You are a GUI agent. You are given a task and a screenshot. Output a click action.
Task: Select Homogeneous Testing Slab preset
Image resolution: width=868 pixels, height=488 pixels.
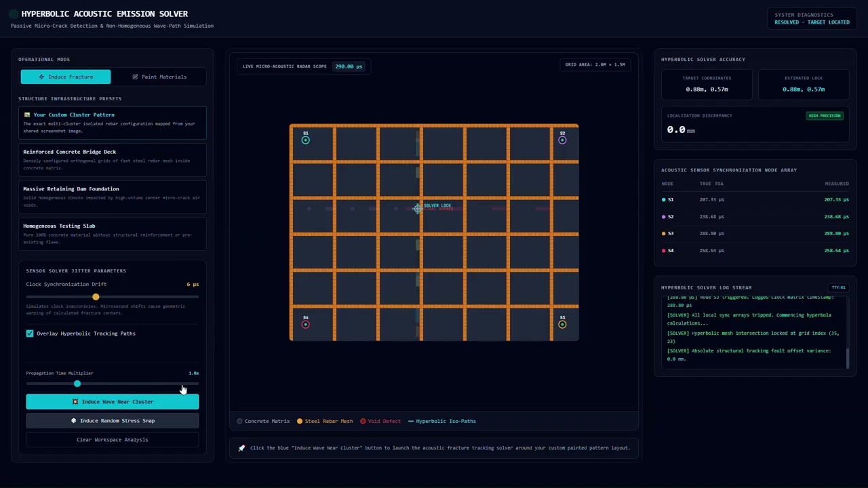[x=113, y=234]
